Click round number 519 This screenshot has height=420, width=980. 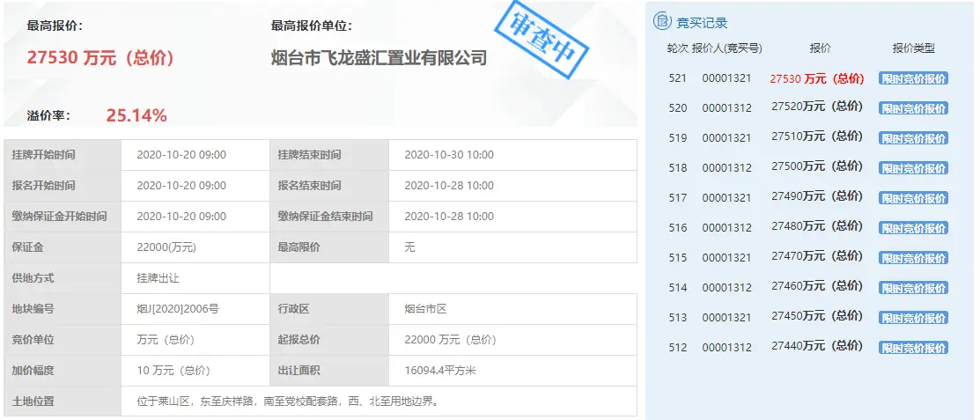pos(677,139)
